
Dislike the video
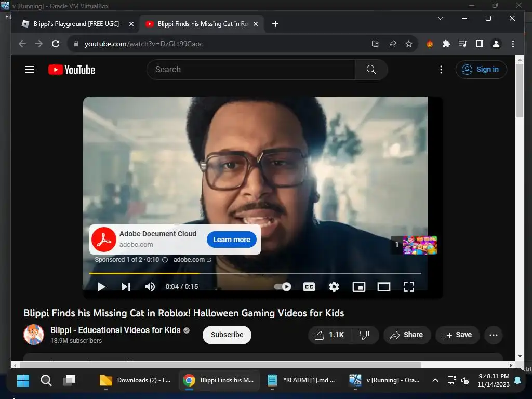click(x=364, y=335)
